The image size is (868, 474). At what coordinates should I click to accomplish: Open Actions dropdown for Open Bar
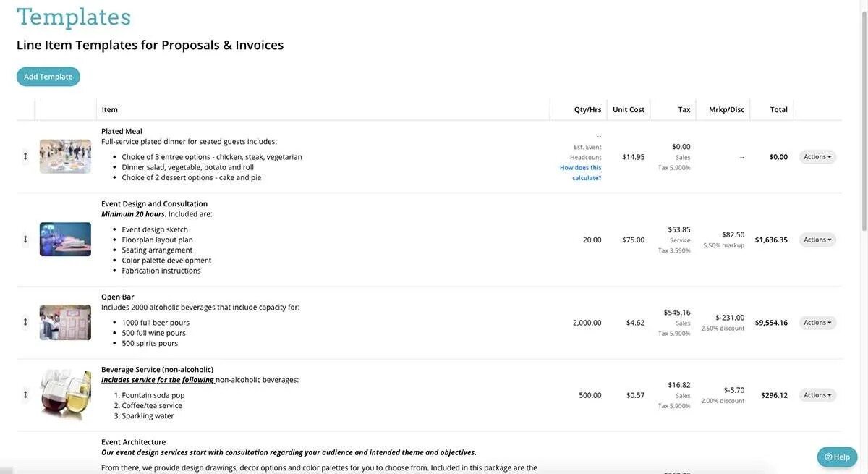(817, 323)
